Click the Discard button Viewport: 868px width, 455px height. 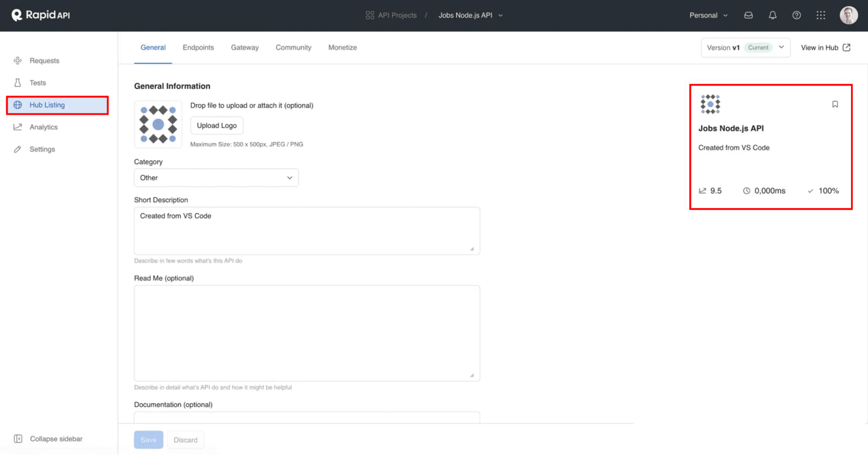tap(185, 440)
